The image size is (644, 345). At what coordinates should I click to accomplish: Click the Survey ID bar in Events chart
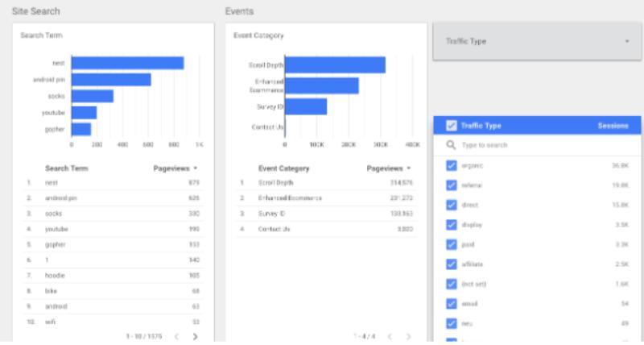(x=306, y=106)
